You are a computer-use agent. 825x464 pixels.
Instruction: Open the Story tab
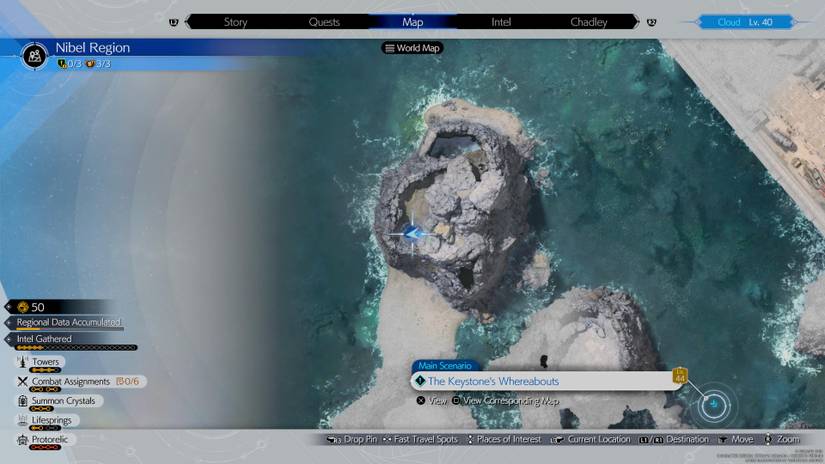tap(235, 22)
